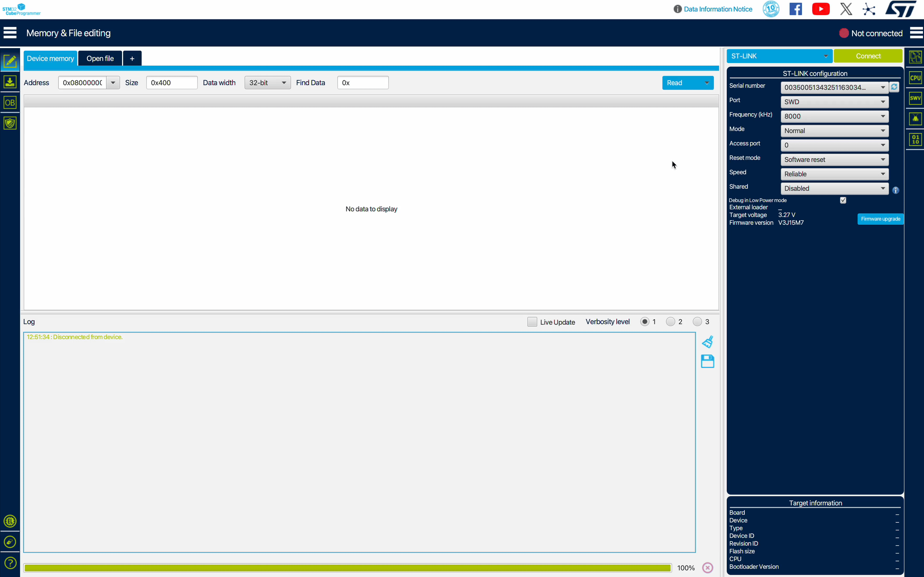The height and width of the screenshot is (577, 924).
Task: Add a new tab with the plus button
Action: pos(132,58)
